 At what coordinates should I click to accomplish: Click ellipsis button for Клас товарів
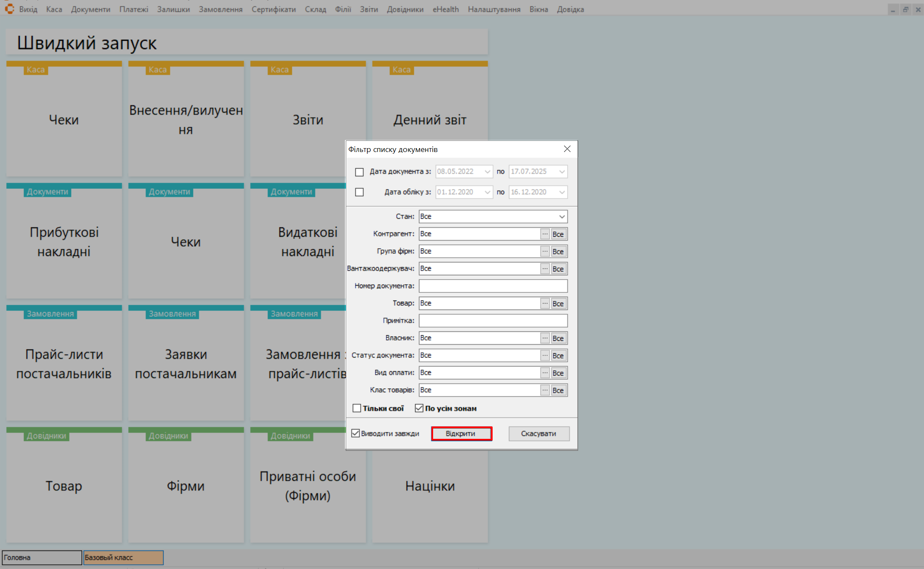click(544, 390)
